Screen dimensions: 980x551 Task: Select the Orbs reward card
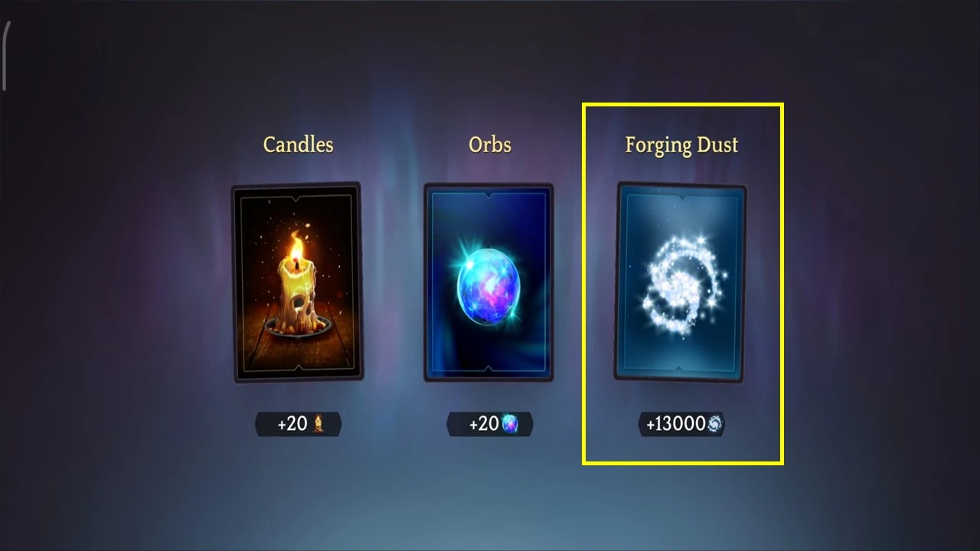pos(488,282)
